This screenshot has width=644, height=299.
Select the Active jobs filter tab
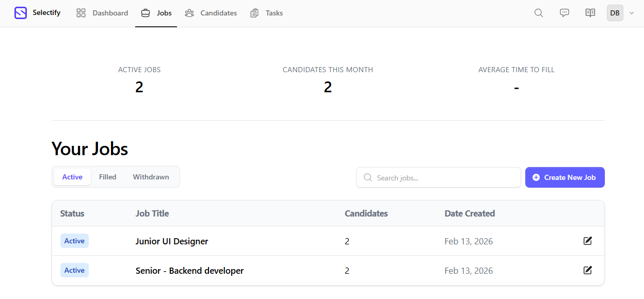[x=72, y=177]
